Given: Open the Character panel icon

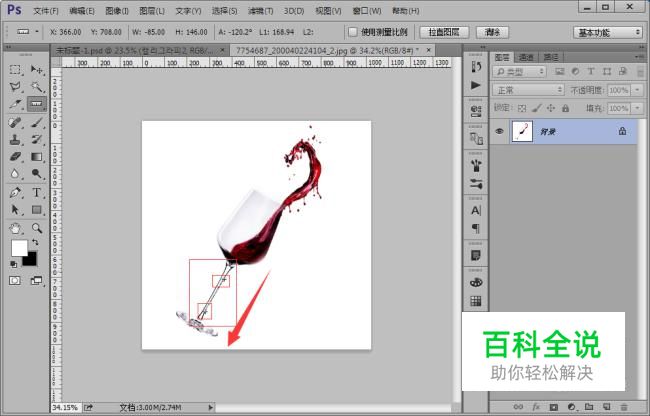Looking at the screenshot, I should (x=476, y=210).
